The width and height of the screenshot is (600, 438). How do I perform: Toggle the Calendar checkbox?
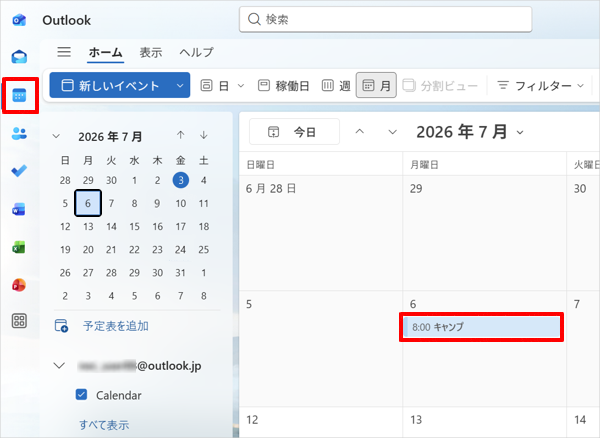pyautogui.click(x=82, y=394)
